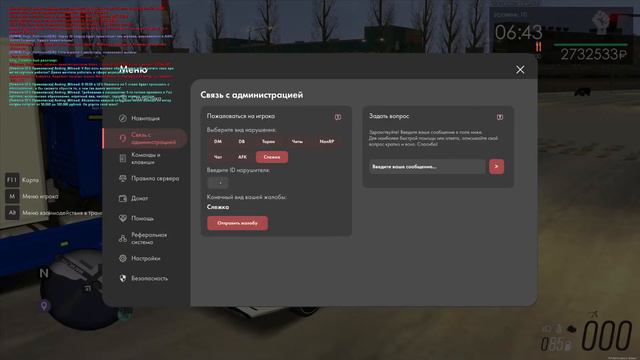Select the DM violation type

pos(218,142)
